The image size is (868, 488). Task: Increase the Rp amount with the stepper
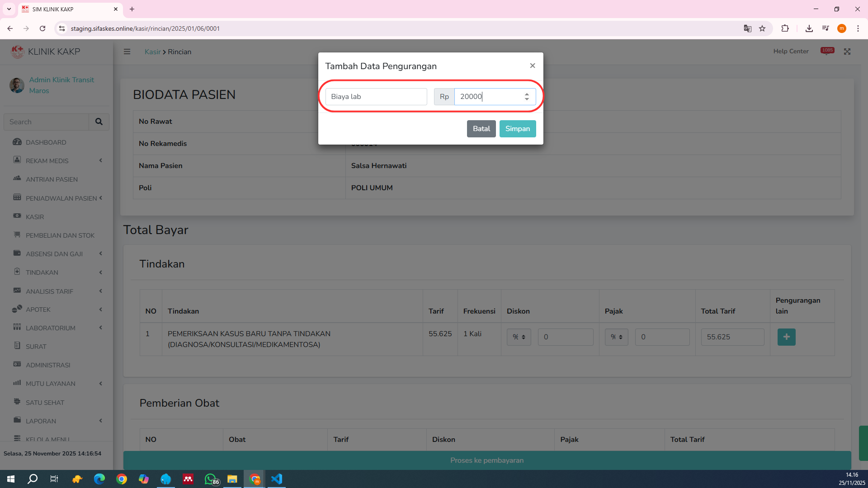(x=527, y=94)
